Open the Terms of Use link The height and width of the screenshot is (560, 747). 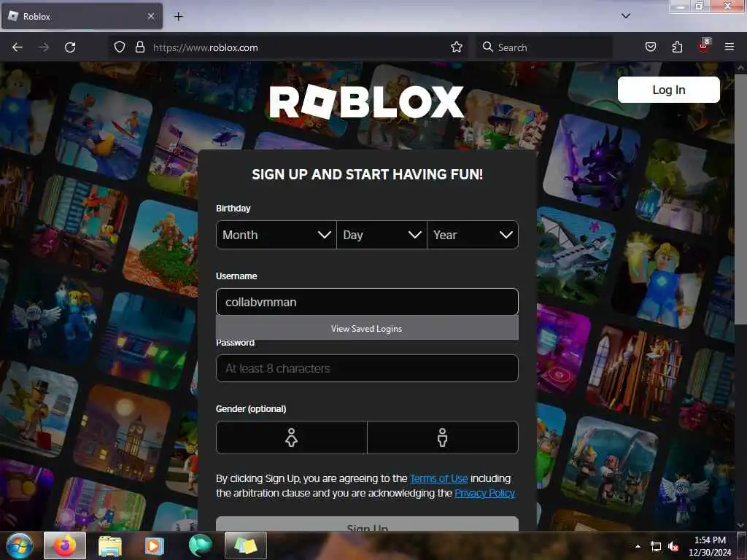click(438, 478)
